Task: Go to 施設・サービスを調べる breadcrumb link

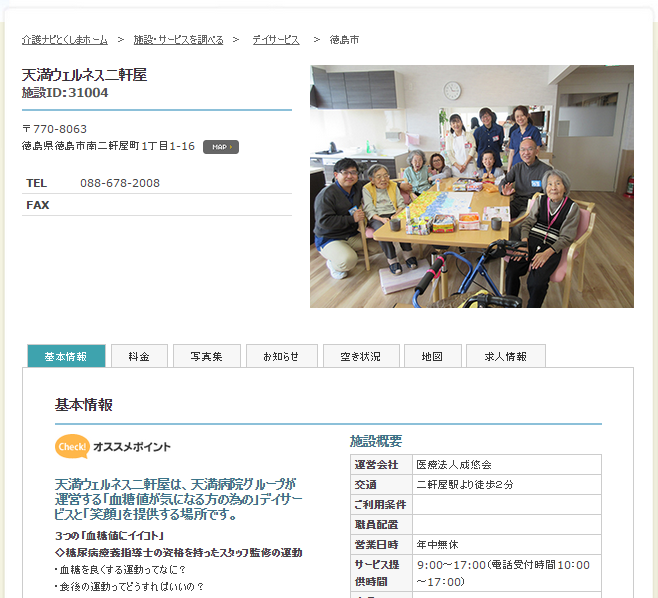Action: [178, 39]
